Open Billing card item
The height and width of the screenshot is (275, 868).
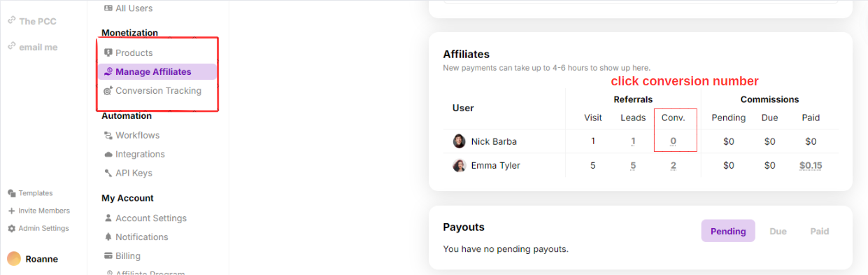click(122, 255)
